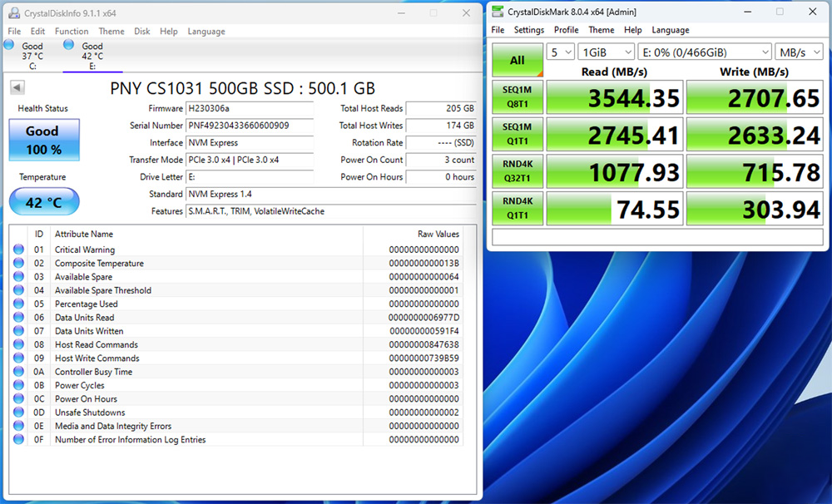832x504 pixels.
Task: Click status orb for Host Read Commands
Action: pos(18,343)
